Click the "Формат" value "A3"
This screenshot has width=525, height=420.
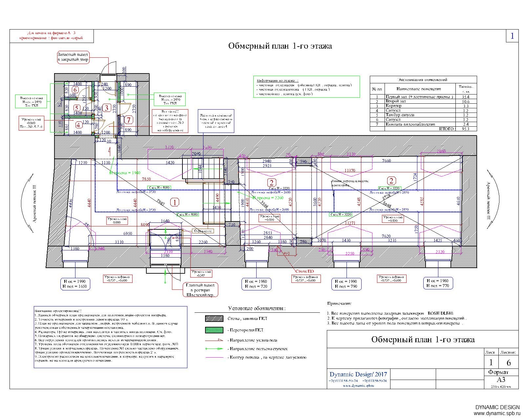pos(501,380)
